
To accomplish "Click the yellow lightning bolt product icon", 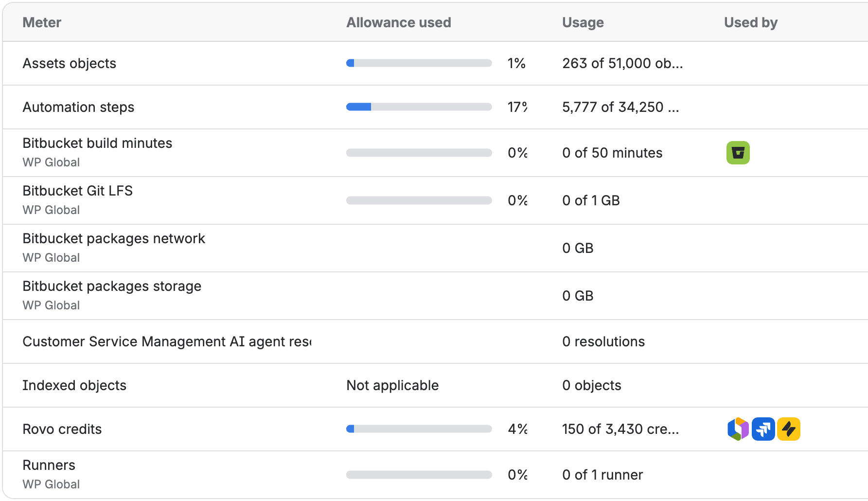I will pos(788,429).
